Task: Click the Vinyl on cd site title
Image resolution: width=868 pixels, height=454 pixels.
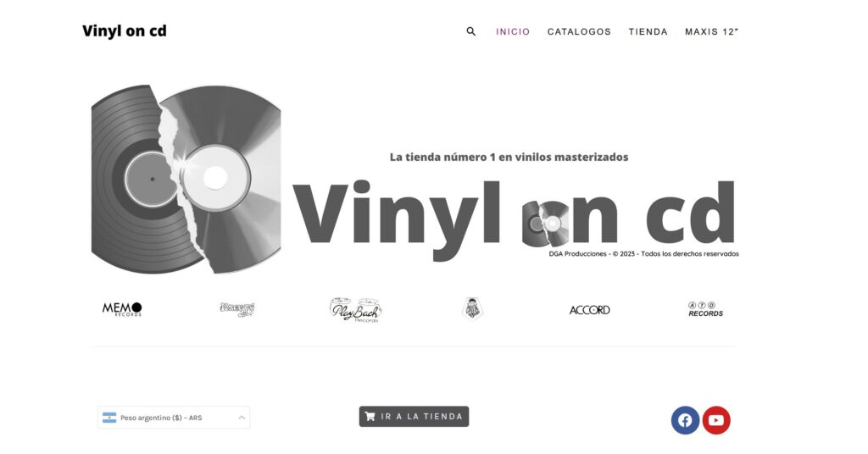Action: pos(125,31)
